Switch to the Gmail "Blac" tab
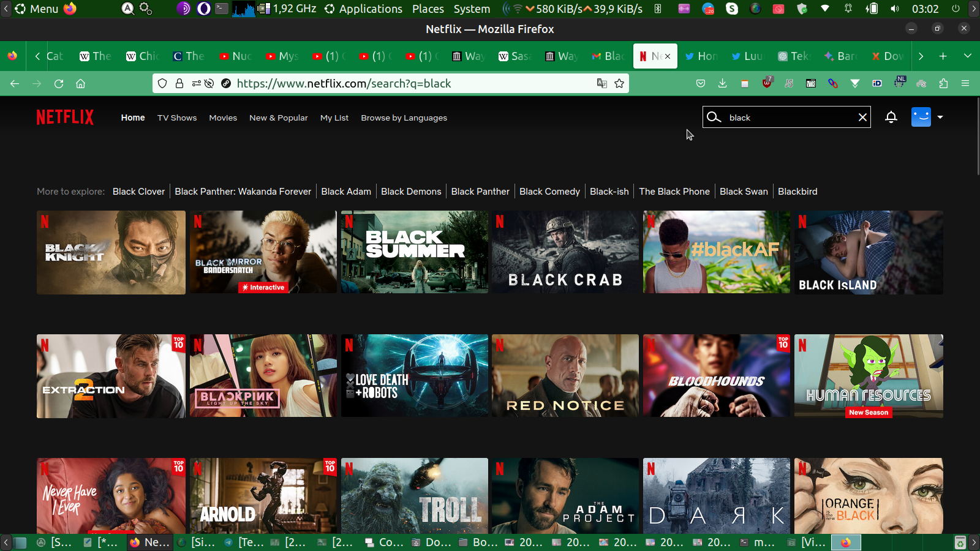The width and height of the screenshot is (980, 551). pos(608,56)
